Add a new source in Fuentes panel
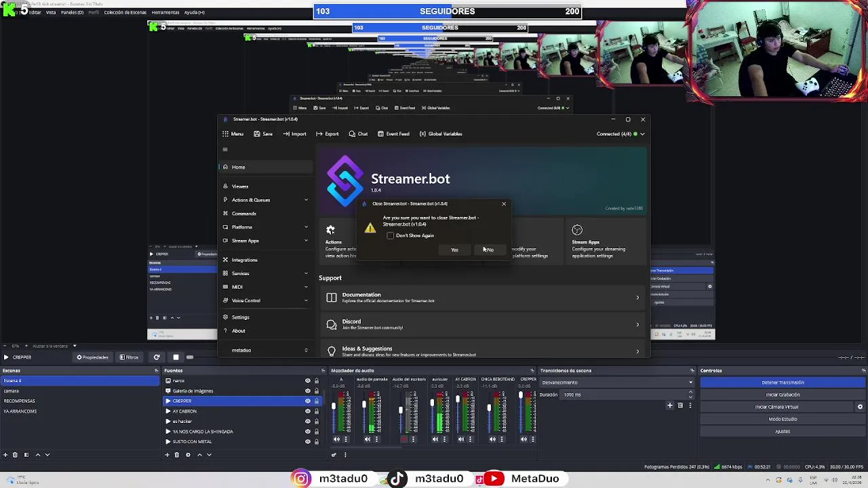Screen dimensions: 868x488 pyautogui.click(x=167, y=455)
